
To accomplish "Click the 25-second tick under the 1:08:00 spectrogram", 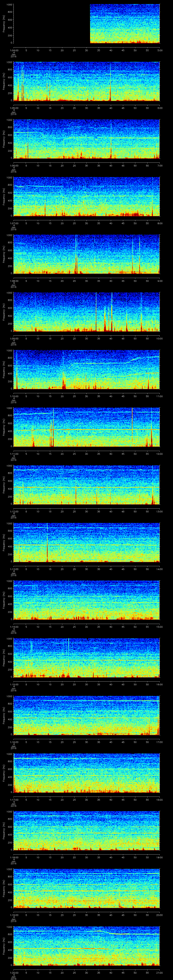I will [x=75, y=281].
